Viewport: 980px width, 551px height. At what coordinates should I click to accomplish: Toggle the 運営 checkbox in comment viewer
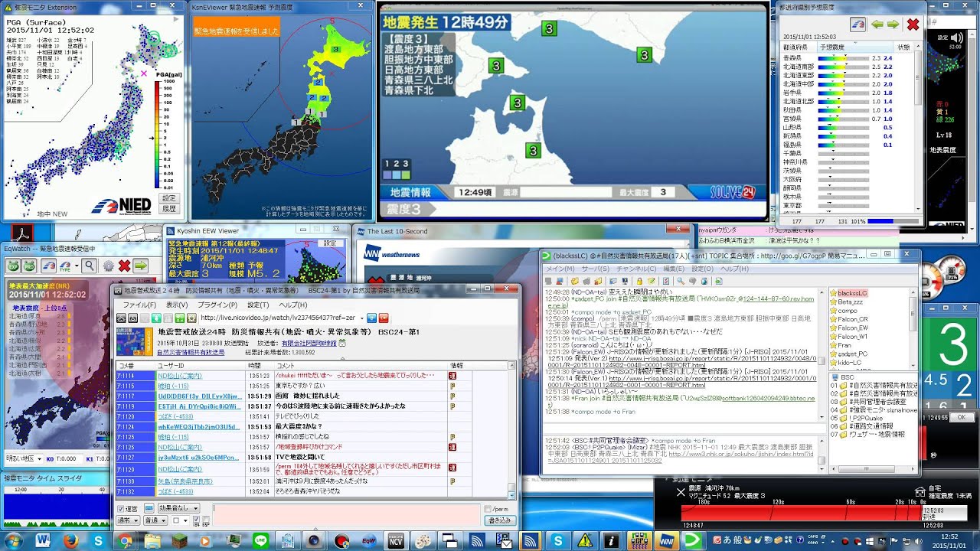coord(120,508)
